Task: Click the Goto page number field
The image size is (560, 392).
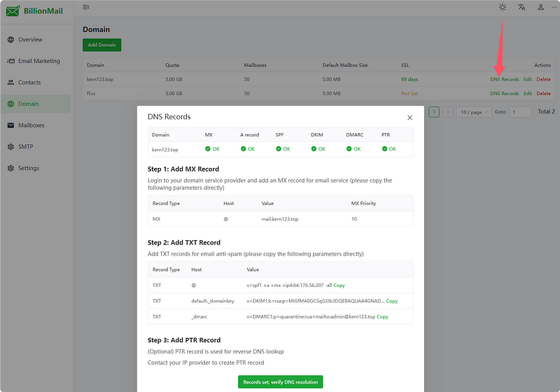Action: pyautogui.click(x=520, y=112)
